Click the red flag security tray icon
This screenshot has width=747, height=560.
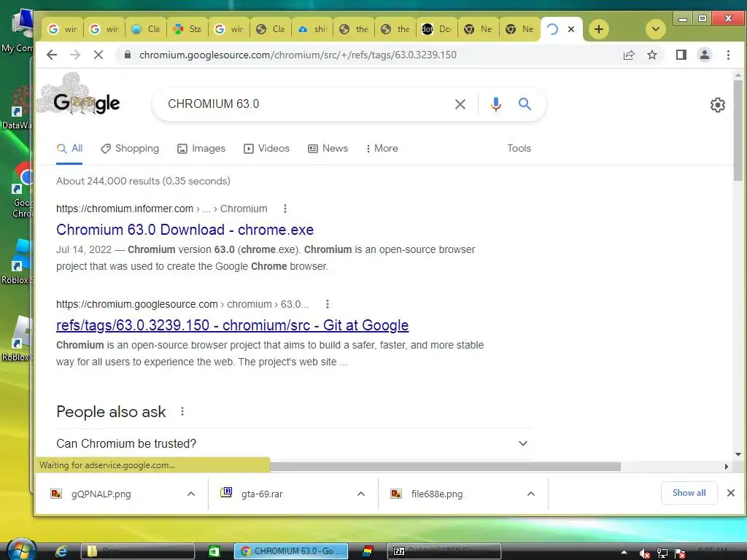click(x=680, y=553)
